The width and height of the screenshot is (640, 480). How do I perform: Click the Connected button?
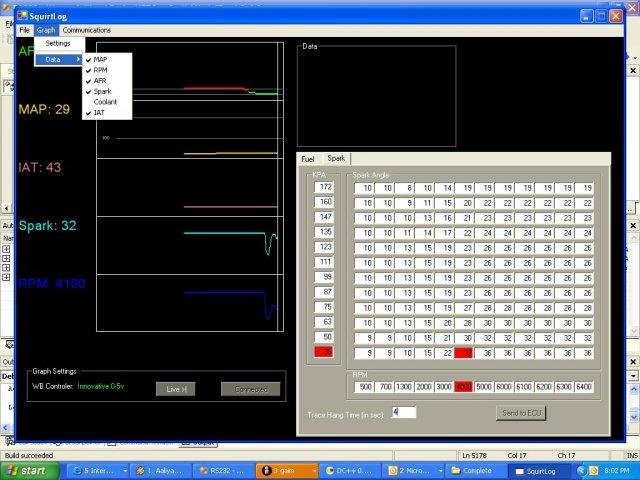point(250,389)
